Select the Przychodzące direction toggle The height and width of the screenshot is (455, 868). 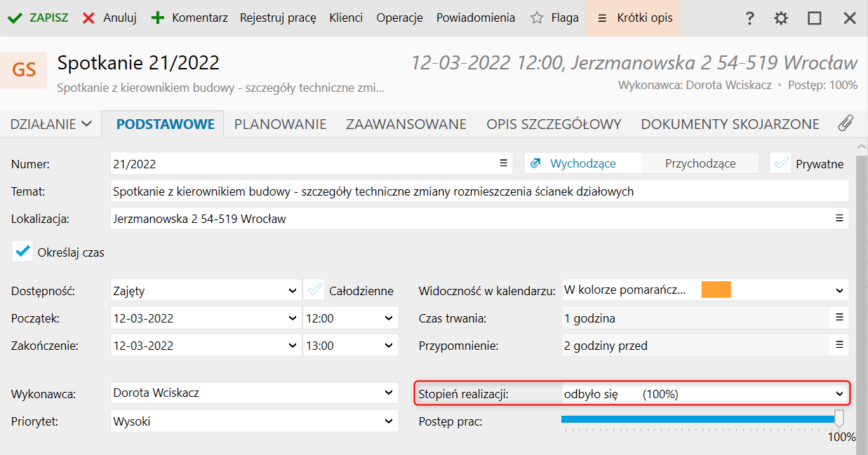pyautogui.click(x=700, y=163)
